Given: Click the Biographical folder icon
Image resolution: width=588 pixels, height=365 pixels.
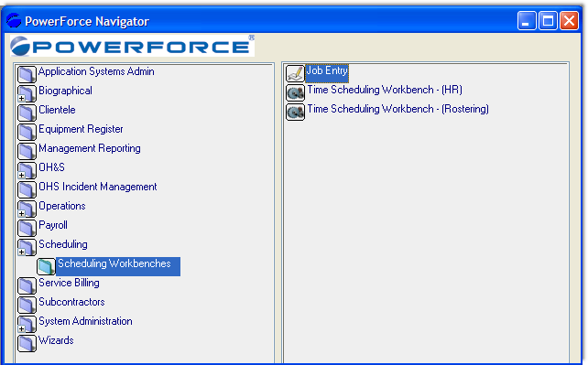Looking at the screenshot, I should click(x=27, y=93).
